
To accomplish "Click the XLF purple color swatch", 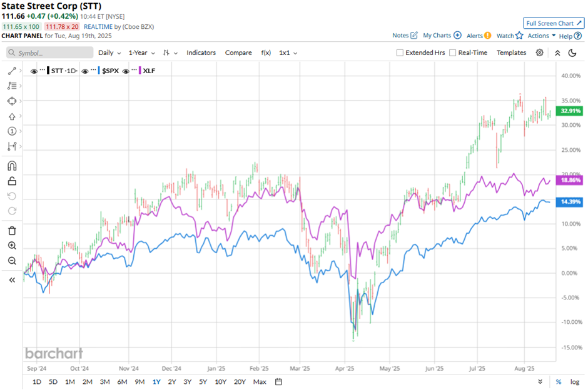I will pos(140,71).
